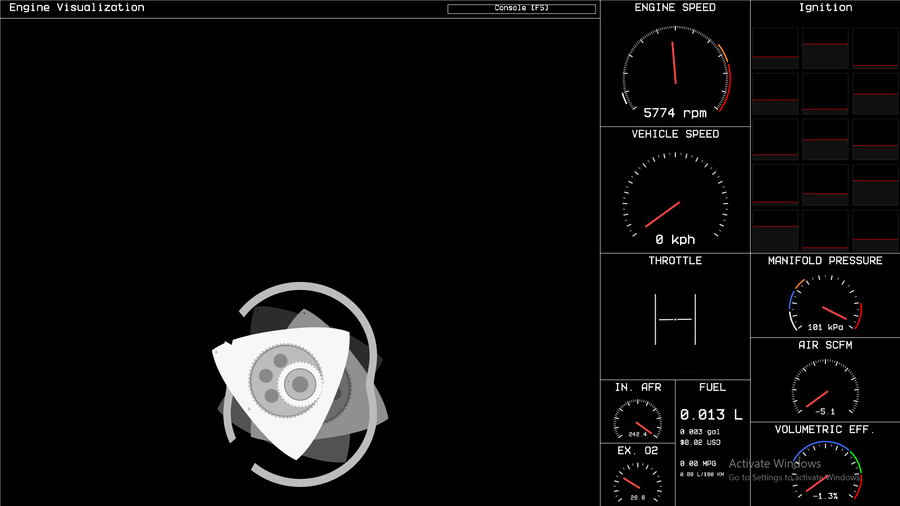Click the Console [F5] input field
Screen dimensions: 900x506
[x=521, y=9]
